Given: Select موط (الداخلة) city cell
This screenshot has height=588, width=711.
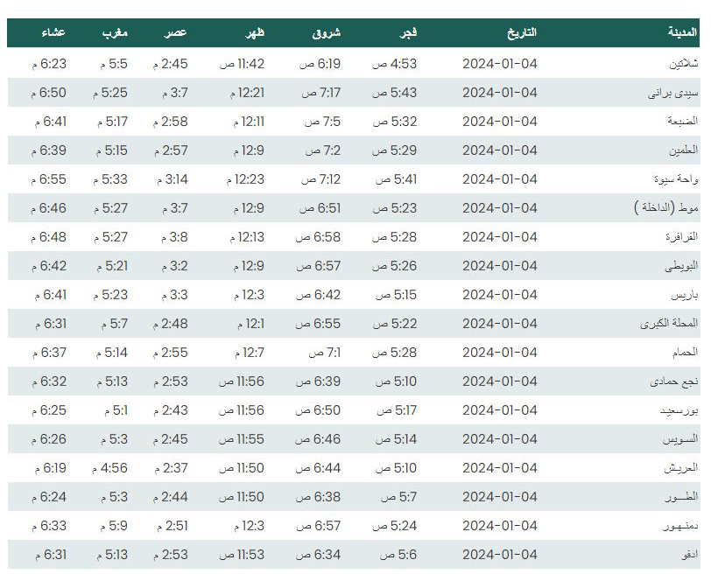Looking at the screenshot, I should pyautogui.click(x=666, y=208).
